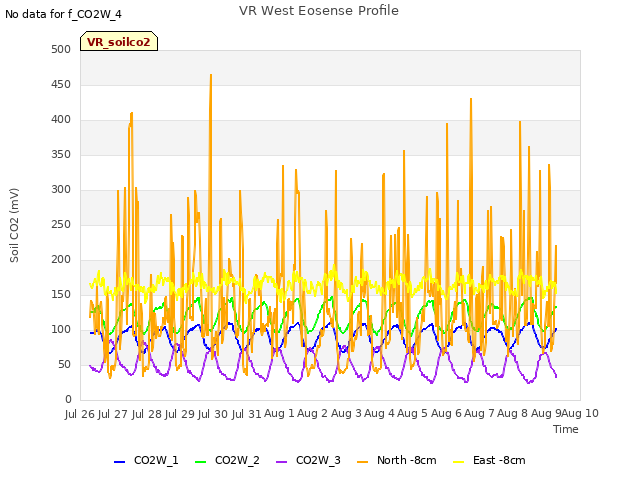Viewport: 640px width, 480px height.
Task: Click the green CO2W_2 legend swatch
Action: tap(200, 462)
